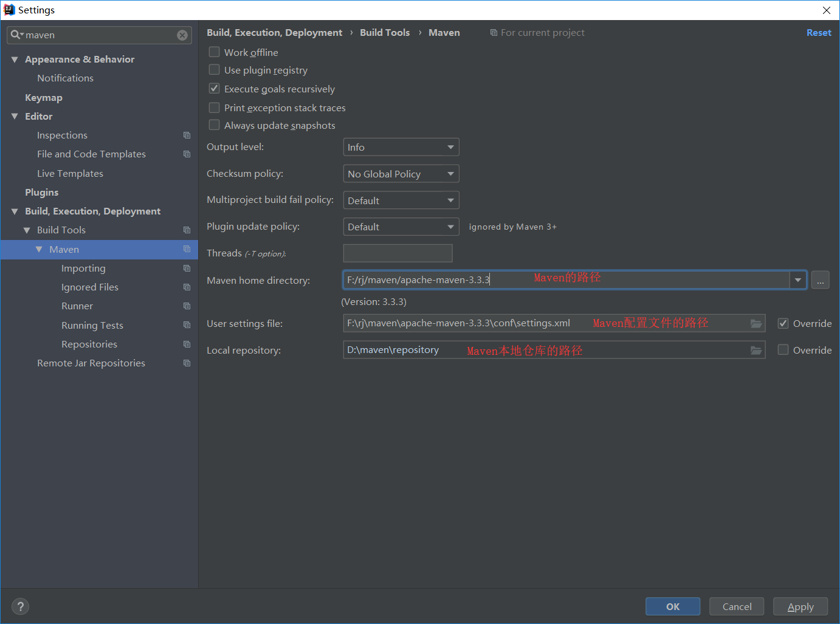The height and width of the screenshot is (624, 840).
Task: Click the OK button
Action: pos(673,606)
